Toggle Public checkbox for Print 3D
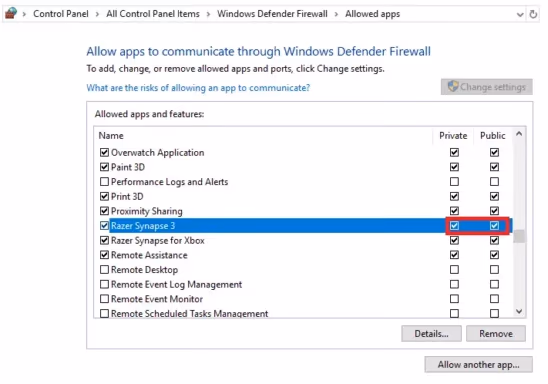This screenshot has width=548, height=384. (494, 196)
